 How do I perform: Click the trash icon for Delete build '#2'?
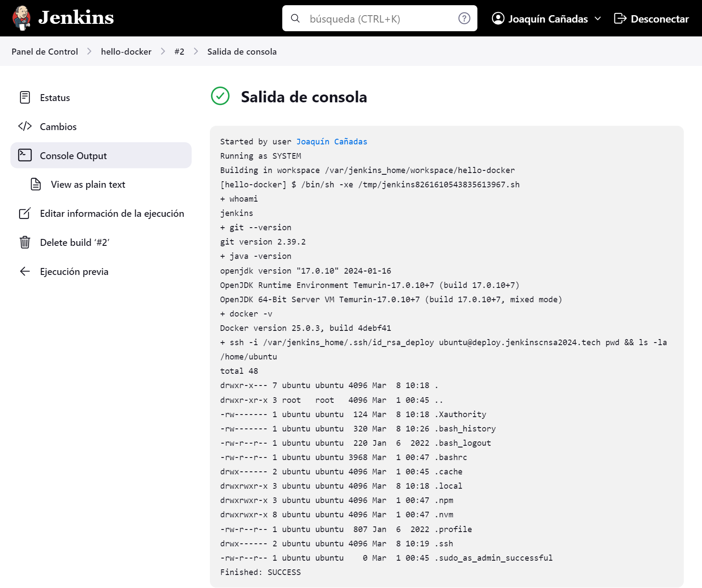pyautogui.click(x=25, y=242)
